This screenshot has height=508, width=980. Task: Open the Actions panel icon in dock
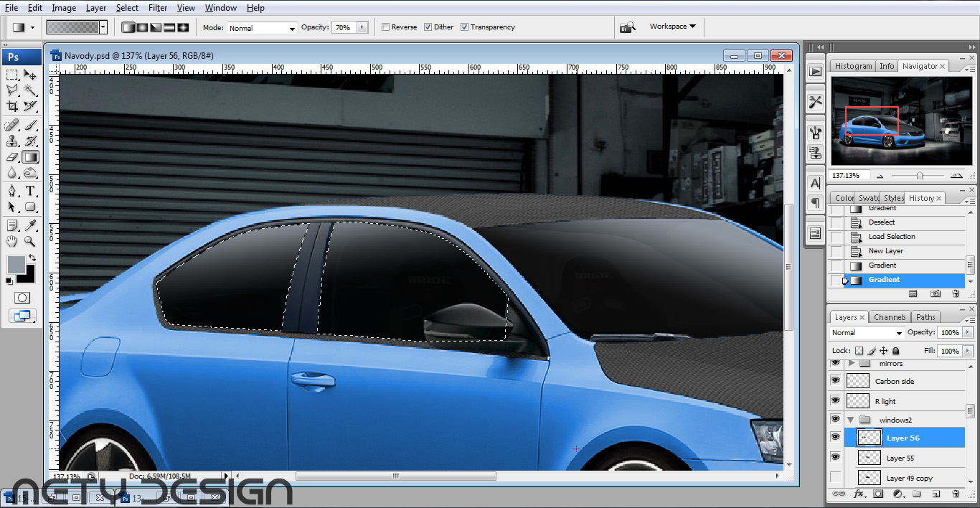(815, 71)
